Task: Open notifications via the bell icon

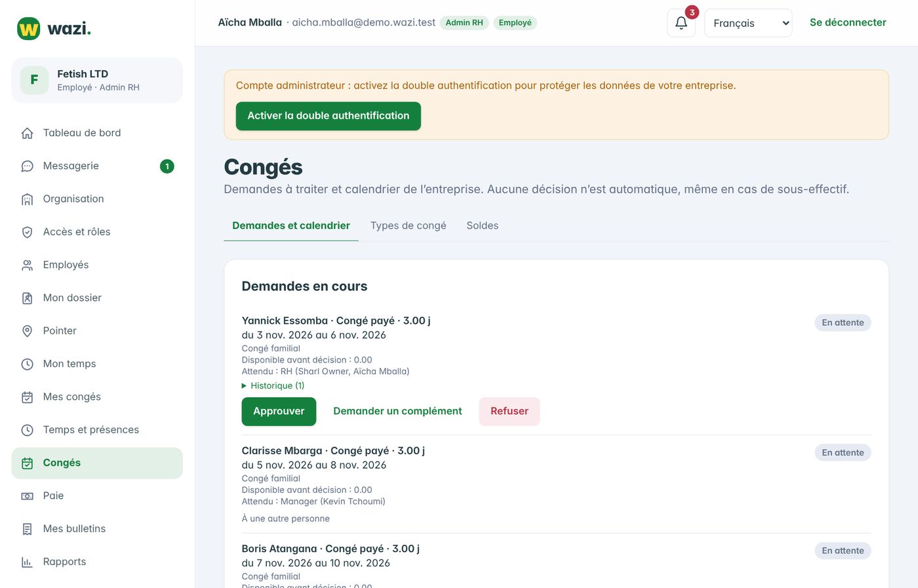Action: (681, 23)
